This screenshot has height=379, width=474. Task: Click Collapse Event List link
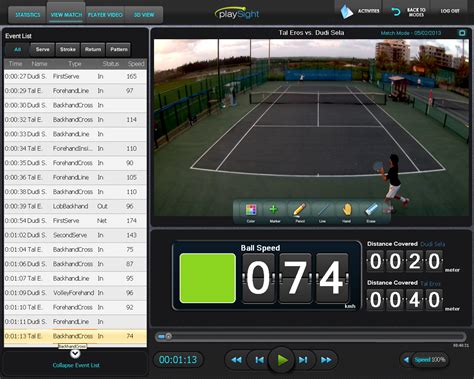click(76, 365)
